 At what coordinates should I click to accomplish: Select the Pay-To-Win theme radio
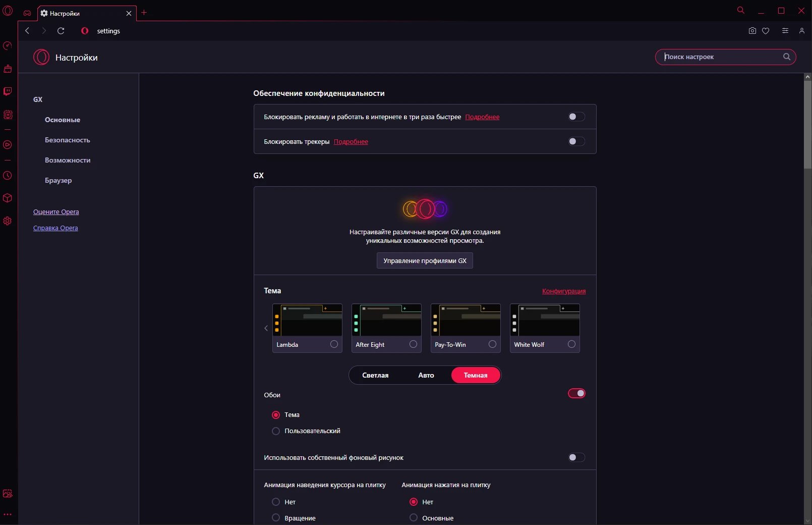click(492, 344)
